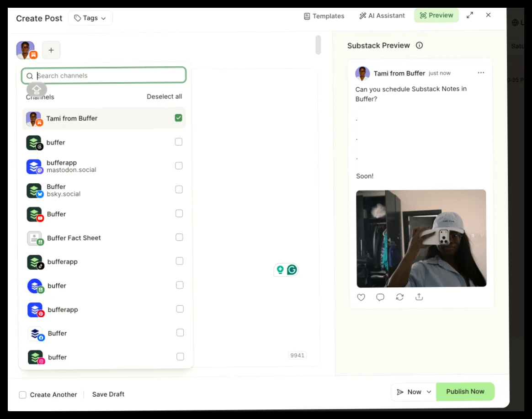The width and height of the screenshot is (532, 419).
Task: Check the bufferapp TikTok channel checkbox
Action: 180,261
